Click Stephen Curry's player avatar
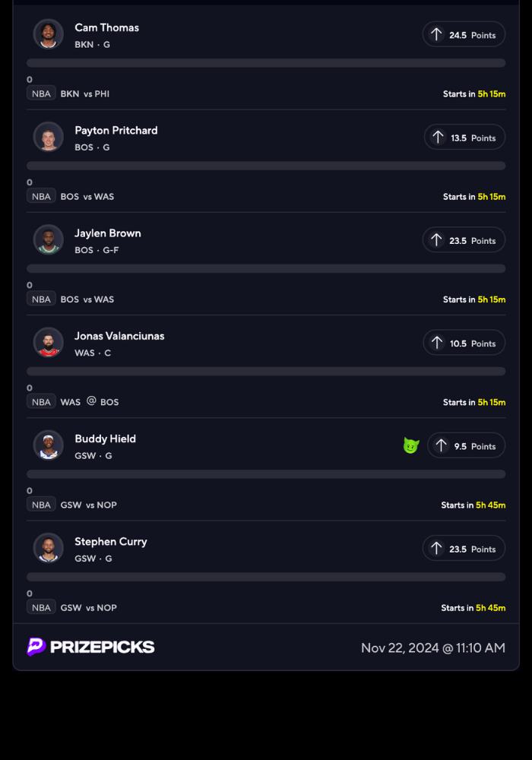The image size is (532, 760). click(49, 548)
